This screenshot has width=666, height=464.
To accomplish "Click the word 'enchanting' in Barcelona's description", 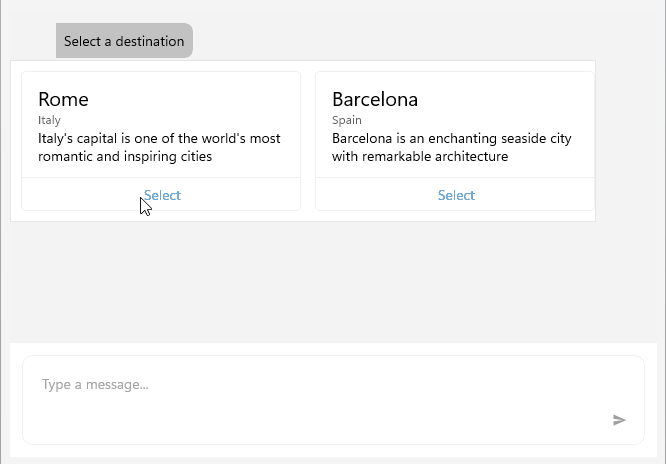I will coord(456,138).
